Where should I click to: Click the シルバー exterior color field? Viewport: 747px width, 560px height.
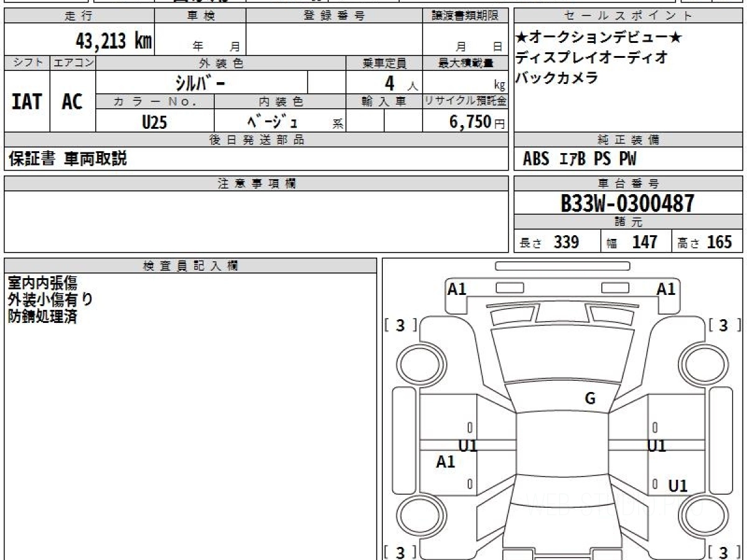pyautogui.click(x=202, y=82)
